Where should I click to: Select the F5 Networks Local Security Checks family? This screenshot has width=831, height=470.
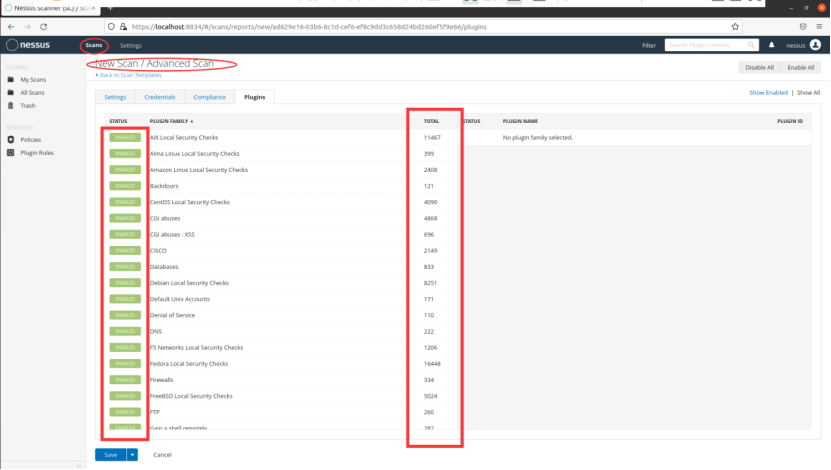196,348
